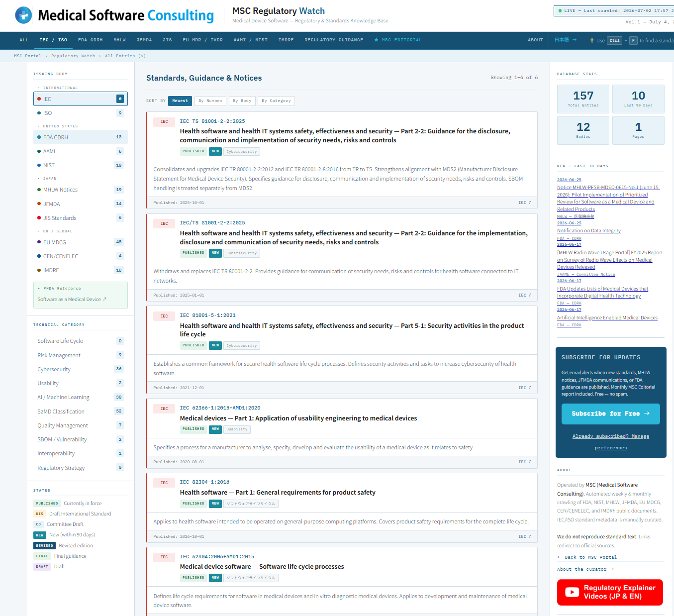Open IEC 62366-1 usability engineering entry

click(x=298, y=418)
